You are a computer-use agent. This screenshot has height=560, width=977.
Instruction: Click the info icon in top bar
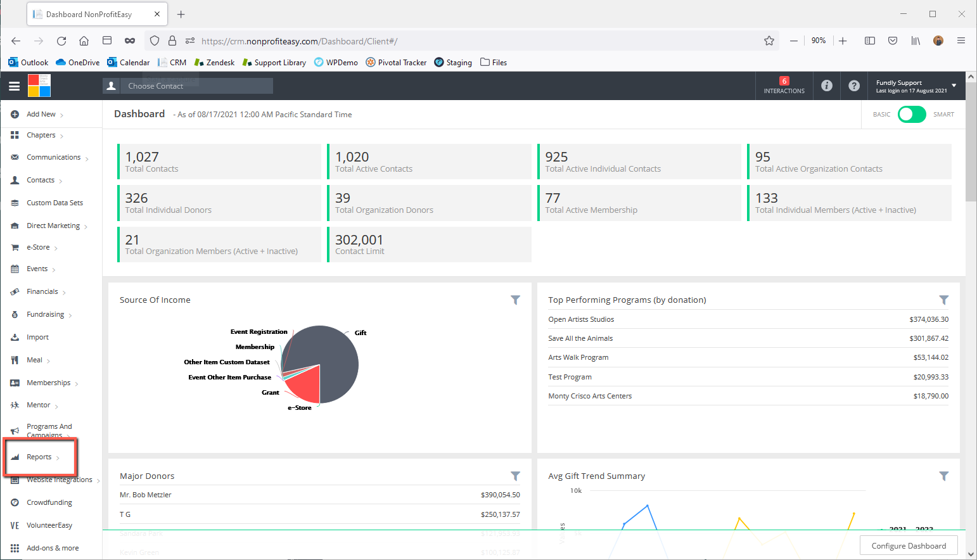(827, 86)
